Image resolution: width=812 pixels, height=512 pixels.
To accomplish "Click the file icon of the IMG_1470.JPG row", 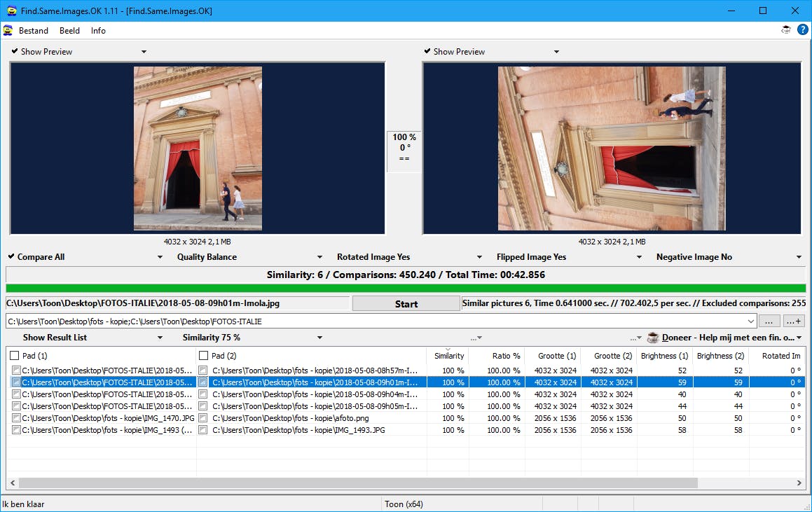I will click(x=16, y=418).
